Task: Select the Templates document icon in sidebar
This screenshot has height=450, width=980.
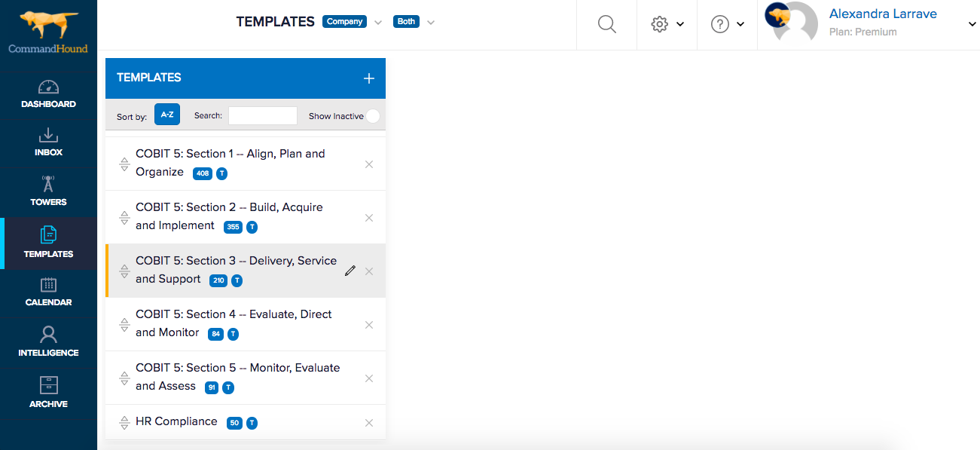Action: click(48, 234)
